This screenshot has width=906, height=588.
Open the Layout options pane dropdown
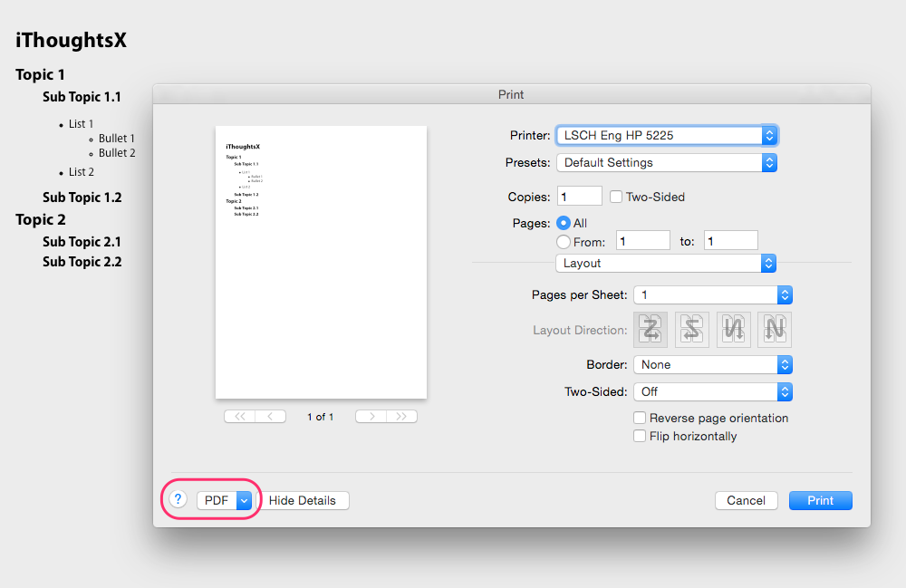[x=666, y=264]
